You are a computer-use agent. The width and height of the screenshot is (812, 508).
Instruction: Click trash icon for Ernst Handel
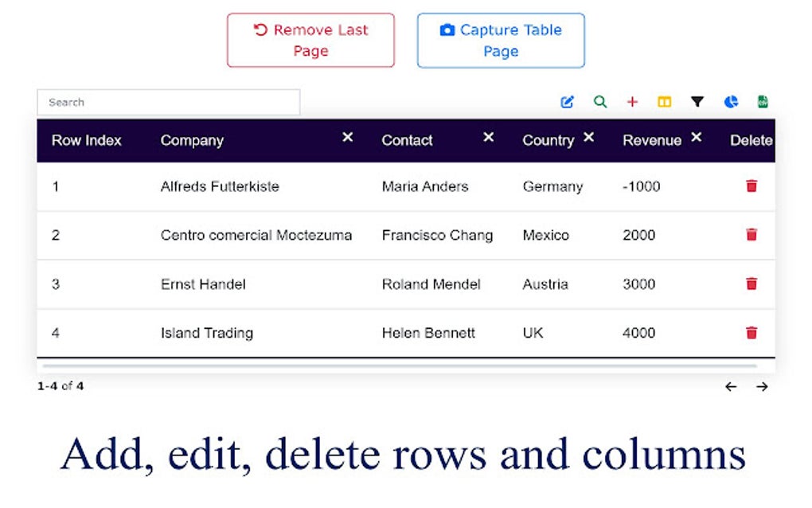[751, 284]
